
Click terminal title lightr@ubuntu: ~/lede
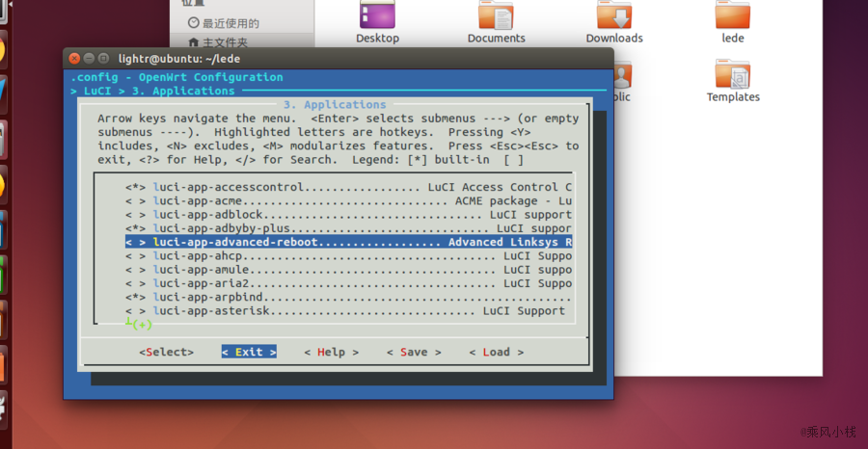pos(179,58)
